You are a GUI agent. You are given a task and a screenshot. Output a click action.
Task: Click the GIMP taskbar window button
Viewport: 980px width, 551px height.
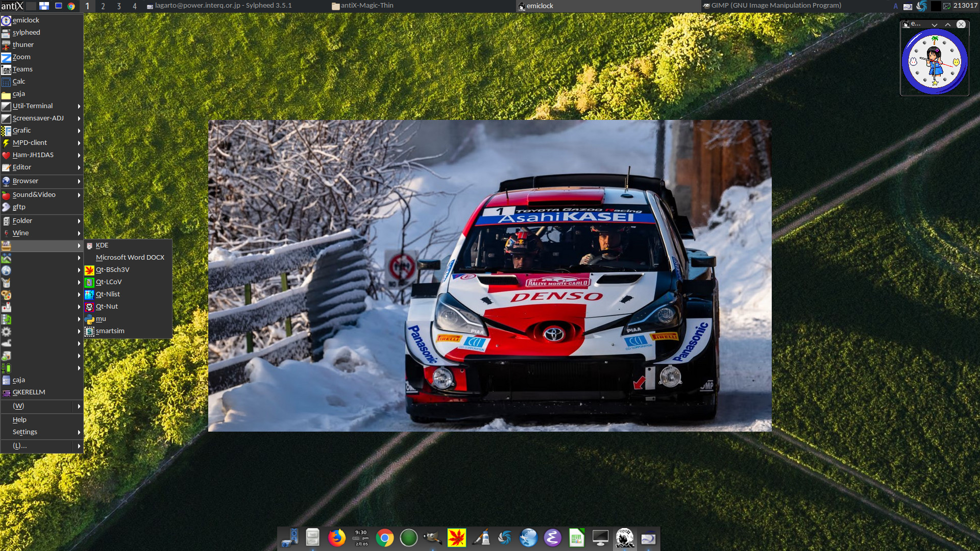[x=776, y=6]
